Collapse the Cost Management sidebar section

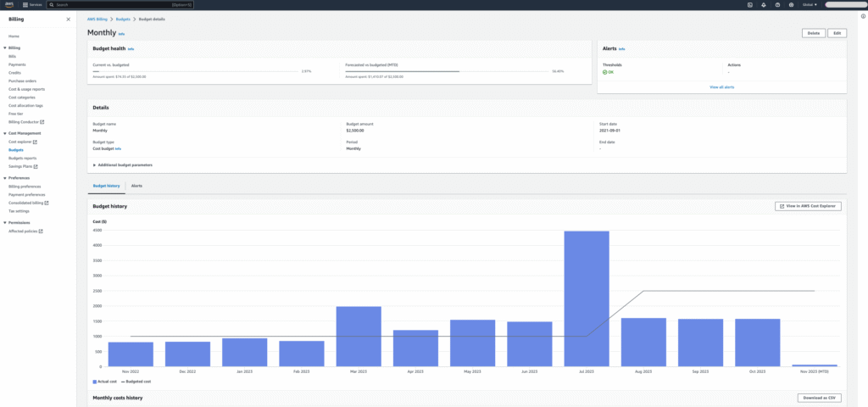click(x=5, y=133)
